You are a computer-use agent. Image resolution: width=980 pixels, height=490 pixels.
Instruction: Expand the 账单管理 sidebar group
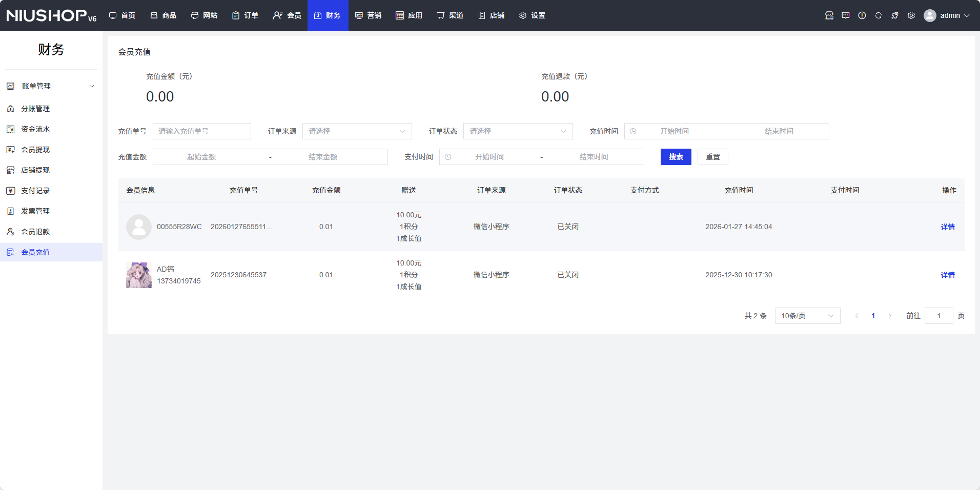tap(51, 86)
